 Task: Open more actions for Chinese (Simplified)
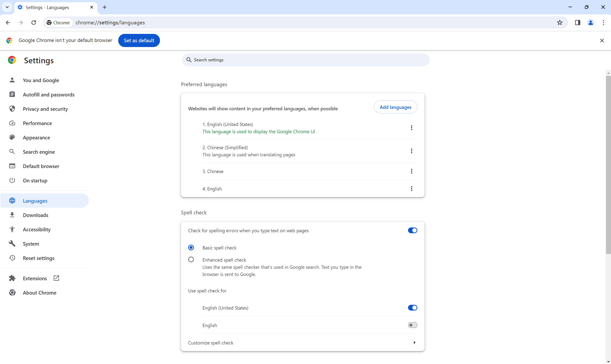(411, 151)
